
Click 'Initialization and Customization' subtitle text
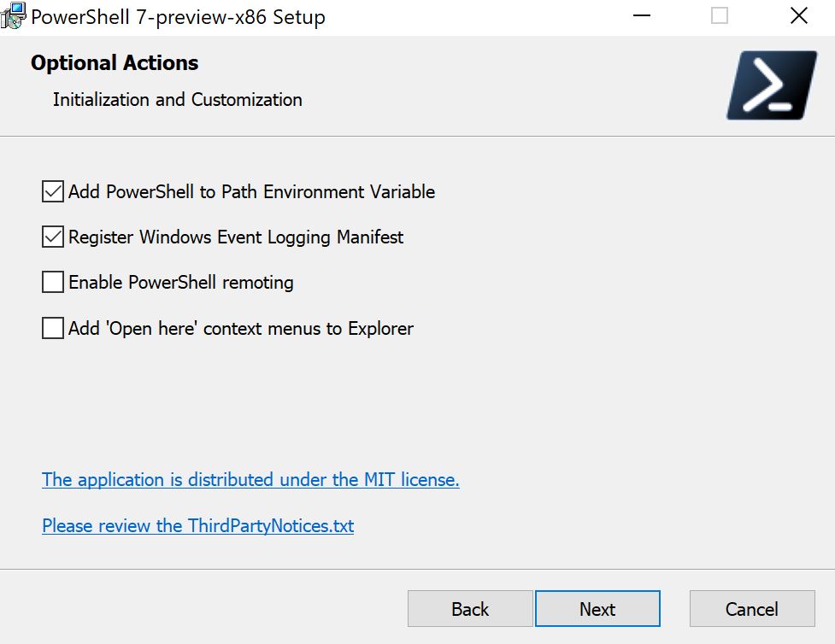(177, 100)
